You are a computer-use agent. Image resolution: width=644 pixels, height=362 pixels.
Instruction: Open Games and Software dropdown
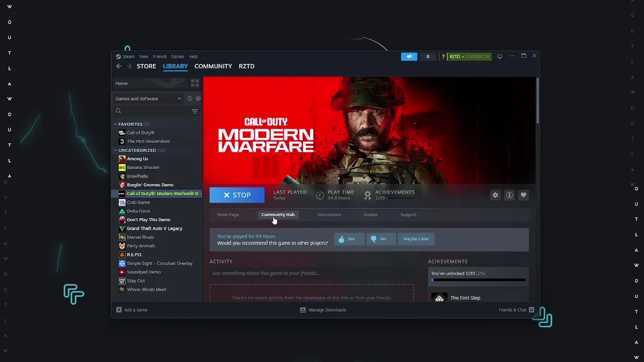(148, 99)
